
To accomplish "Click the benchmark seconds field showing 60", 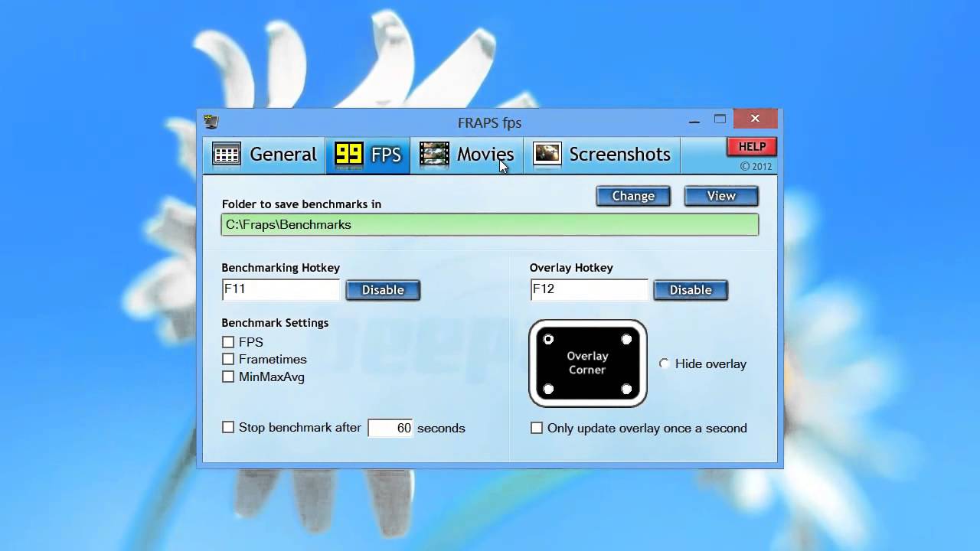I will (390, 428).
